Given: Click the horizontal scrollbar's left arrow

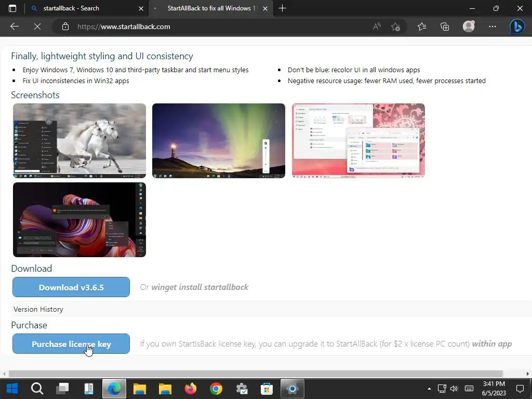Looking at the screenshot, I should 4,374.
